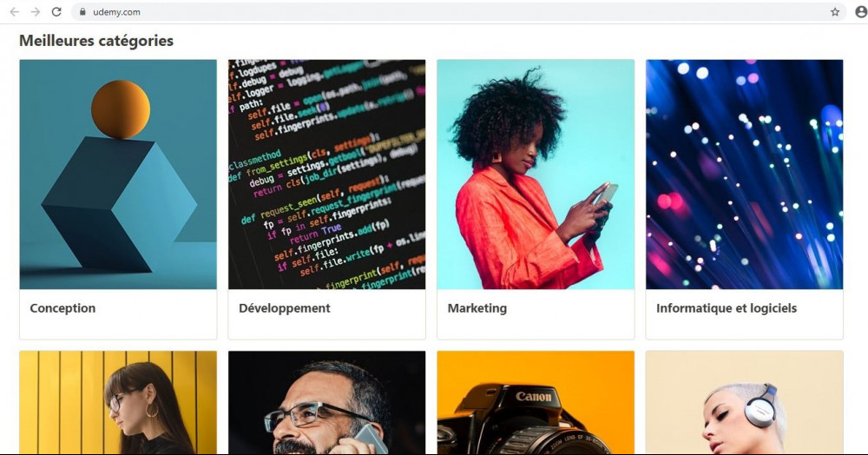Click the Informatique et logiciels label
The width and height of the screenshot is (868, 455).
pyautogui.click(x=727, y=308)
